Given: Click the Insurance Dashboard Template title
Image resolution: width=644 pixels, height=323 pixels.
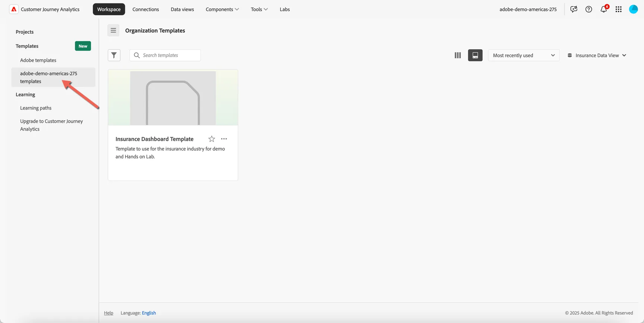Looking at the screenshot, I should tap(154, 139).
